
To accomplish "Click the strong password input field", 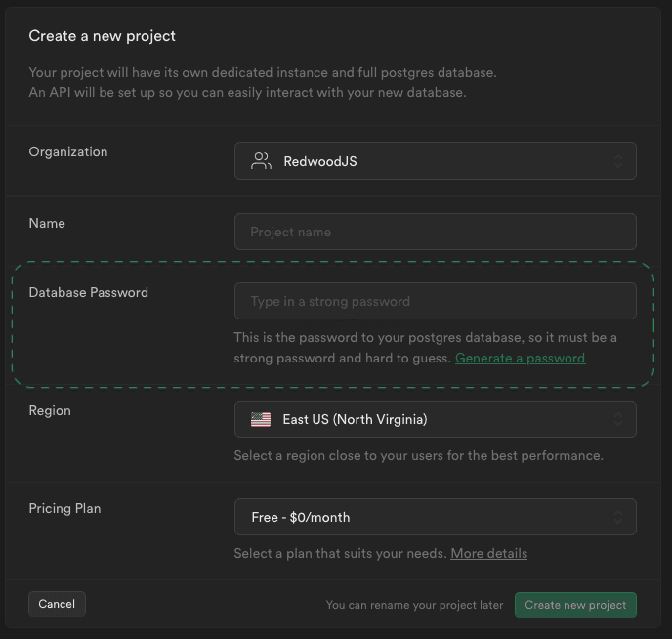I will pos(435,301).
